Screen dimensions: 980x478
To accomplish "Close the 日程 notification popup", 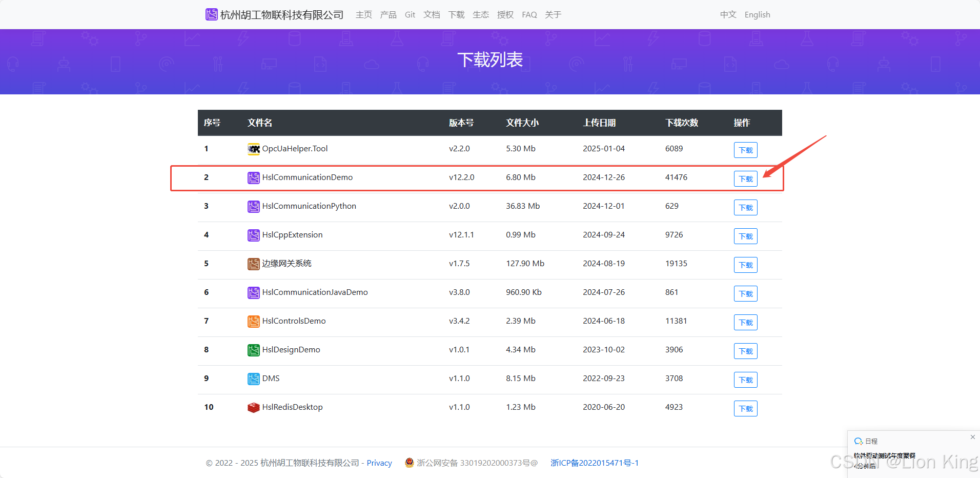I will coord(972,437).
